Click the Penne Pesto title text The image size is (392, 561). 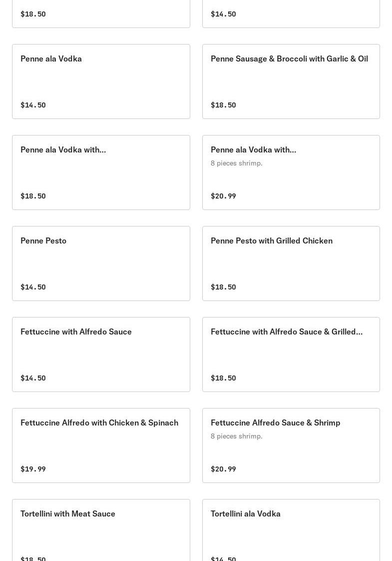tap(43, 240)
